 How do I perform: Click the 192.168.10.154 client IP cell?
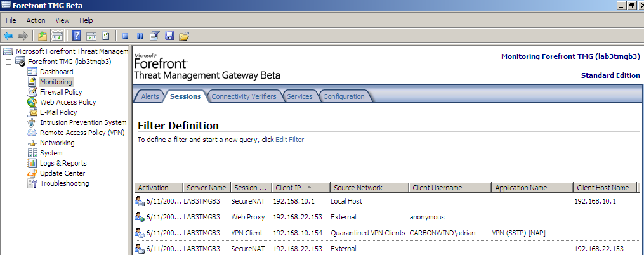point(298,233)
